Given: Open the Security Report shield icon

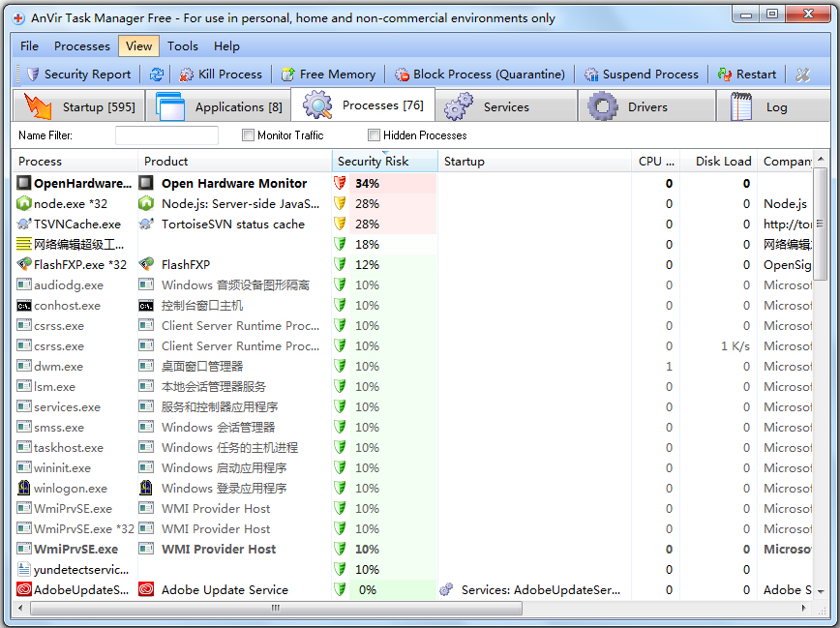Looking at the screenshot, I should click(33, 74).
